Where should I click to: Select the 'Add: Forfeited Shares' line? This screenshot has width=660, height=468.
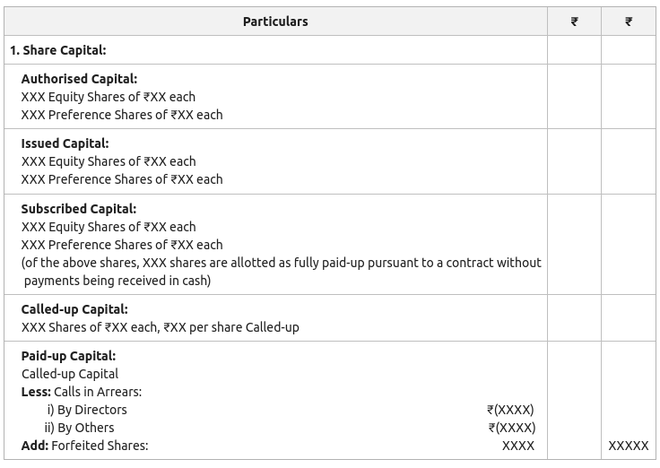click(84, 446)
